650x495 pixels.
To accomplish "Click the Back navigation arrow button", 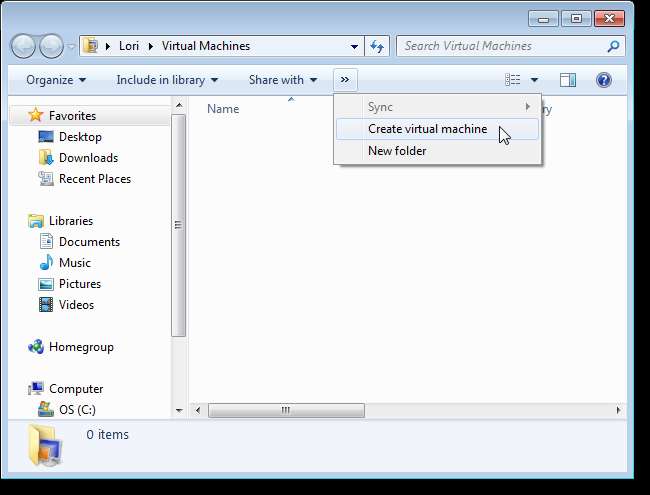I will [23, 46].
